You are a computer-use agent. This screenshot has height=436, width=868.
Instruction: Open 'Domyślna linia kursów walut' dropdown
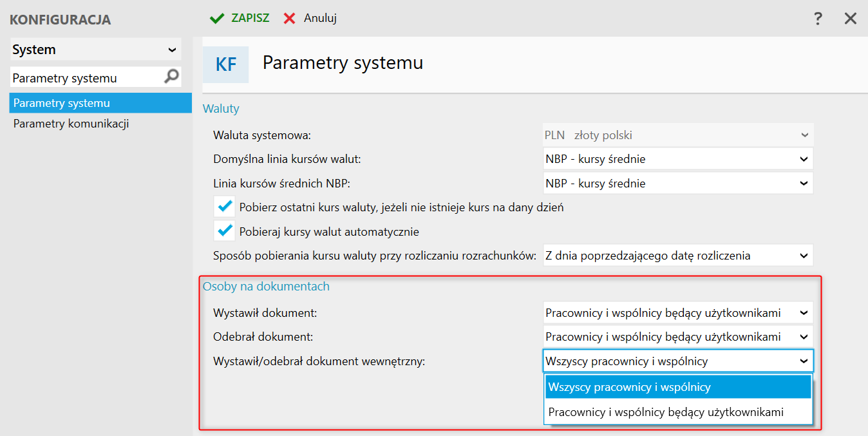pyautogui.click(x=804, y=159)
